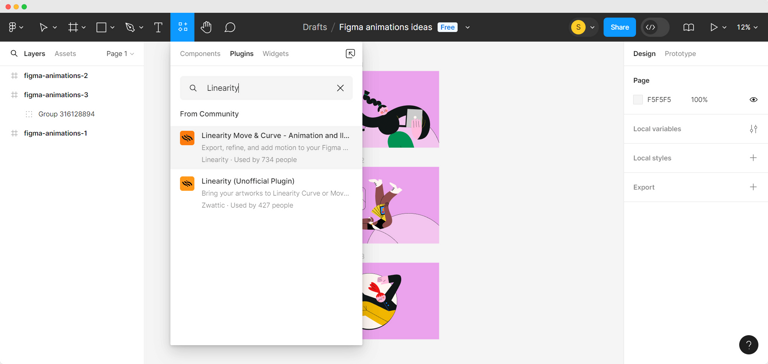Expand the user avatar chevron
The height and width of the screenshot is (364, 768).
point(592,28)
